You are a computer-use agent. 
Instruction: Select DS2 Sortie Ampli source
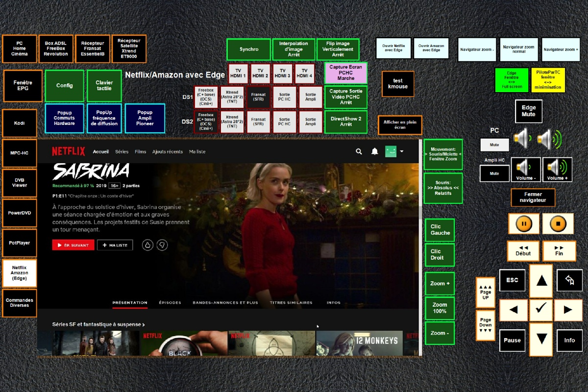pos(311,122)
